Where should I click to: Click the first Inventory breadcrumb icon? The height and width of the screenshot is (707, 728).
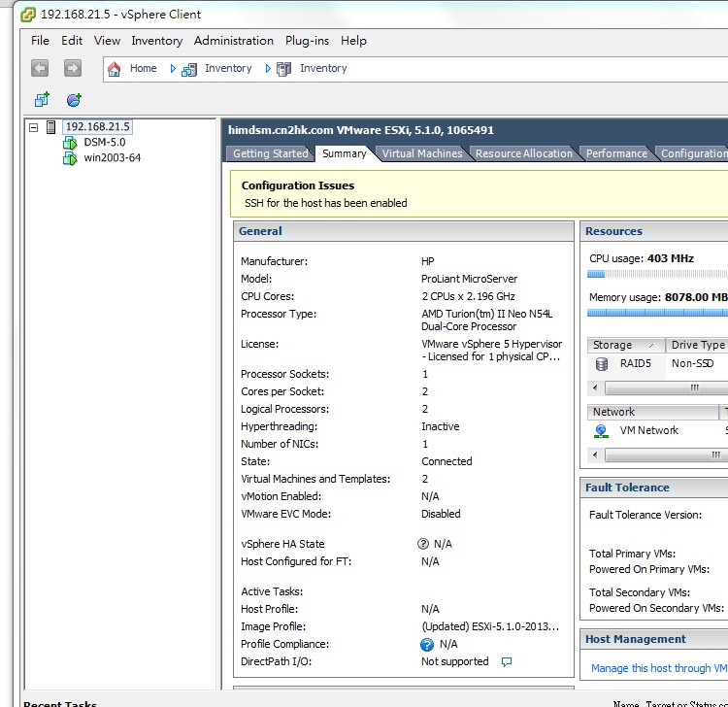tap(189, 69)
